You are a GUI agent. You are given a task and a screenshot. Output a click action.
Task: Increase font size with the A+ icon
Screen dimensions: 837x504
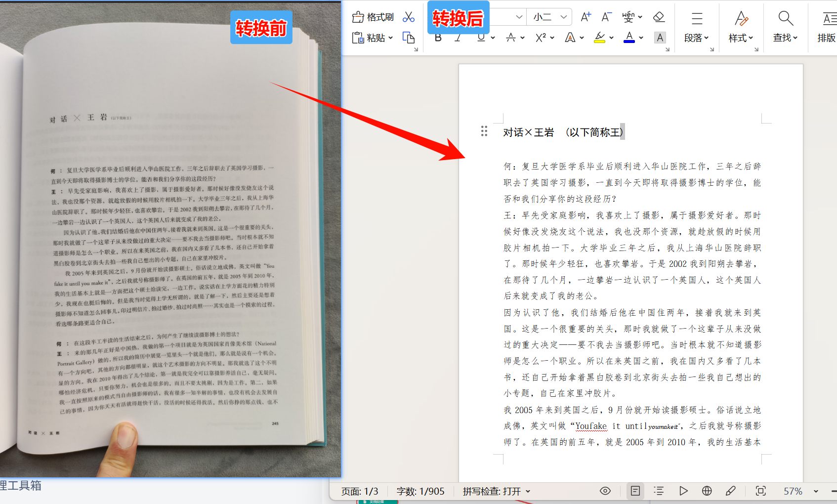tap(585, 16)
